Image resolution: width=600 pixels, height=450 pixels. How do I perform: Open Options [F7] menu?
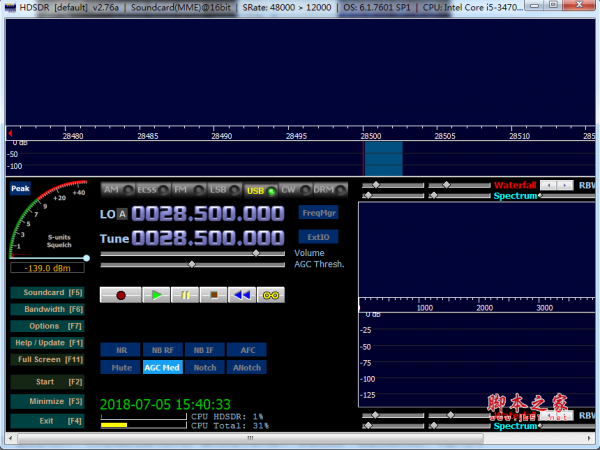[47, 326]
